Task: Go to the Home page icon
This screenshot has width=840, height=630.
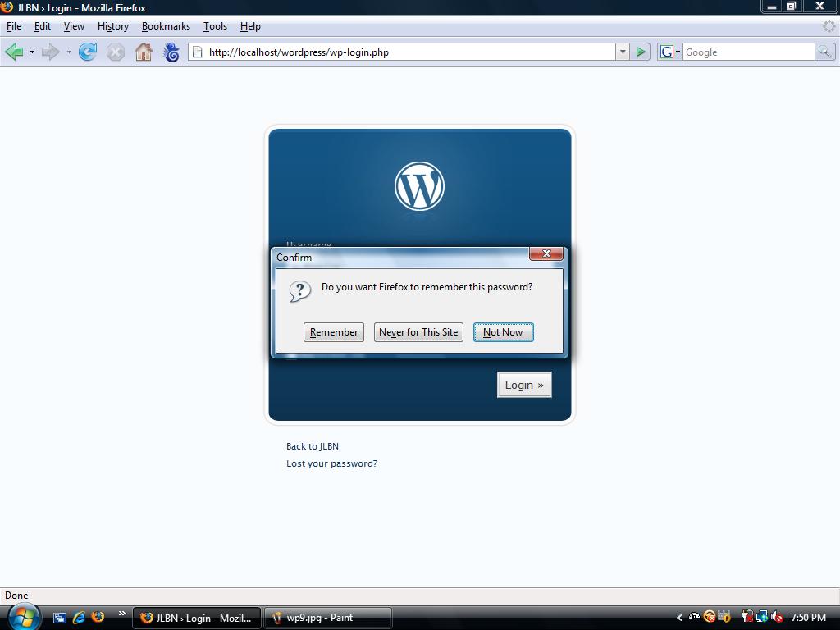Action: (144, 52)
